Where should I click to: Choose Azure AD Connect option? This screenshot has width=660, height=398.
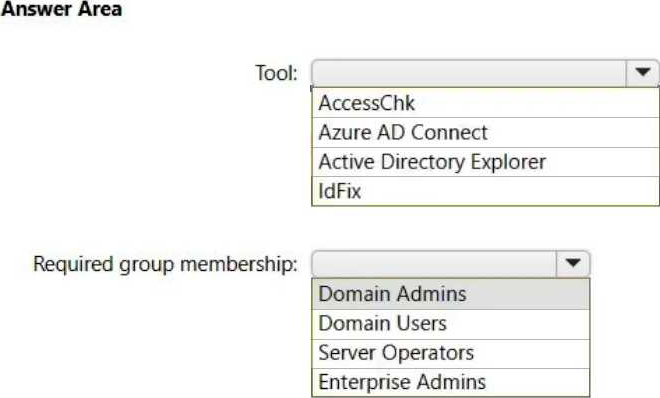click(x=485, y=133)
